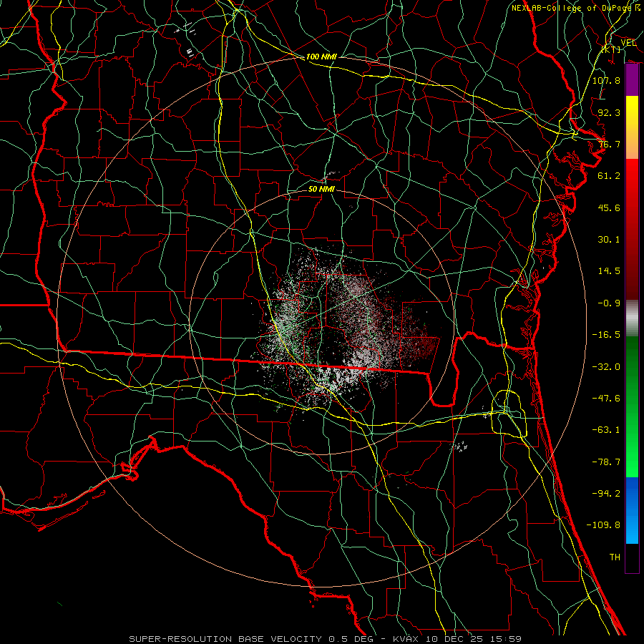644x644 pixels.
Task: Pick the blue segment of the color bar
Action: pyautogui.click(x=632, y=510)
